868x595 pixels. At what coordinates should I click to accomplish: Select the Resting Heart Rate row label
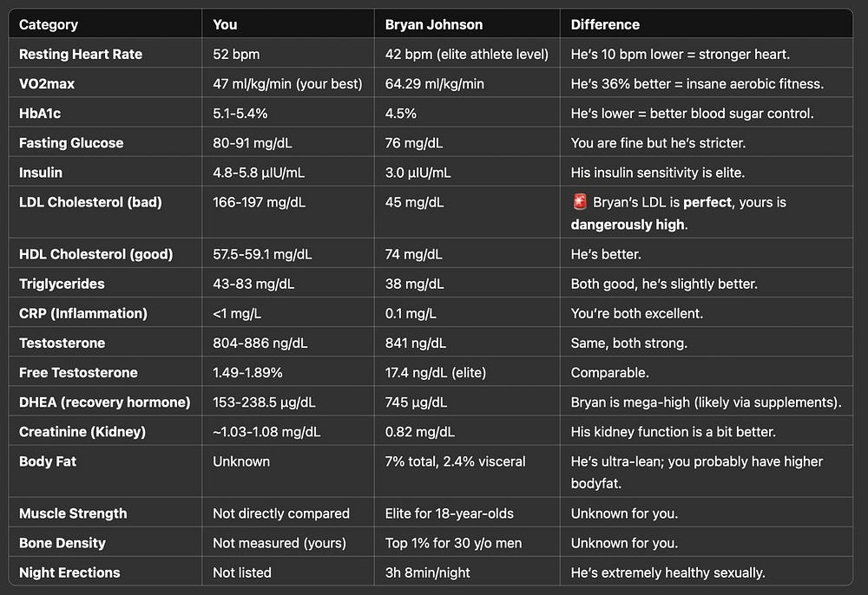[81, 54]
